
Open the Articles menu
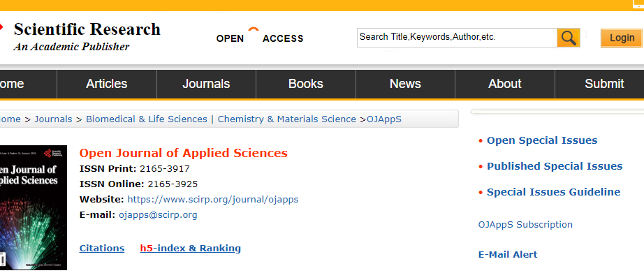(107, 84)
